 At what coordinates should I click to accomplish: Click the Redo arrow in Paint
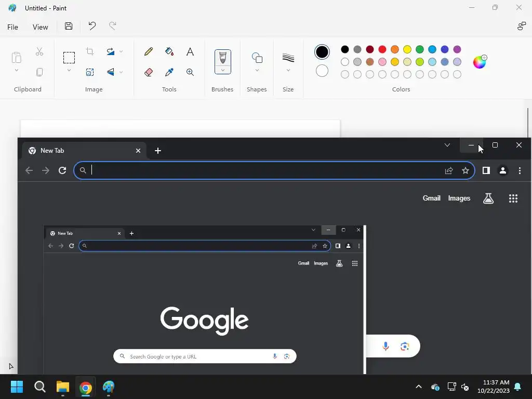(112, 26)
